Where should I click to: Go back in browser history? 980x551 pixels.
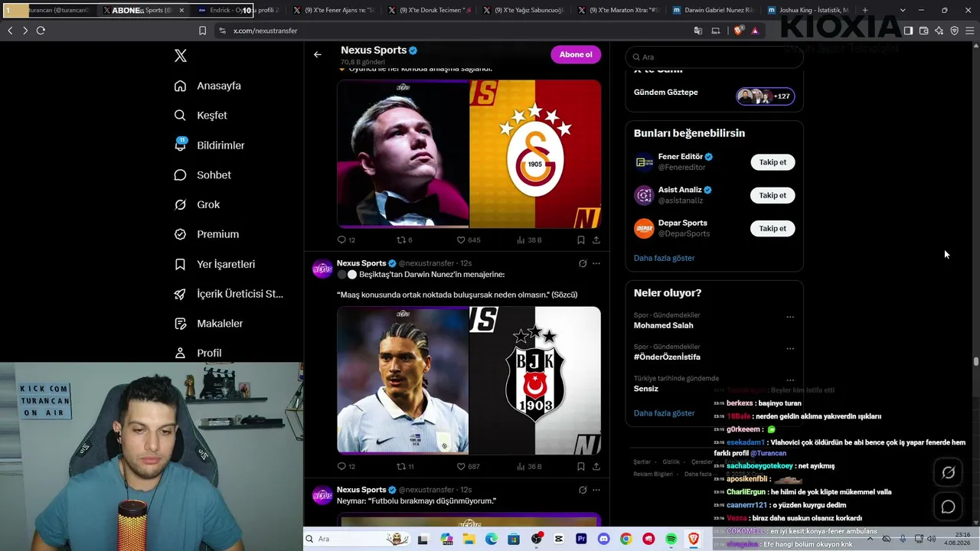10,31
